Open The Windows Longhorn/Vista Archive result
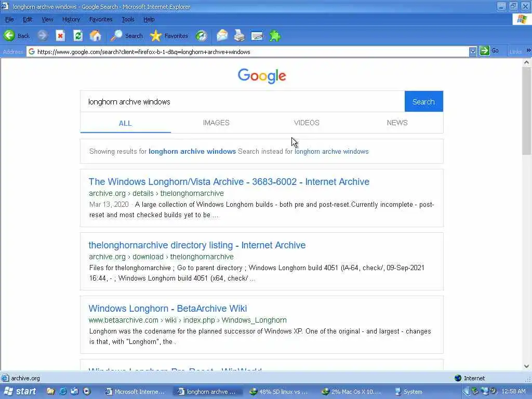Viewport: 532px width, 399px height. [229, 181]
